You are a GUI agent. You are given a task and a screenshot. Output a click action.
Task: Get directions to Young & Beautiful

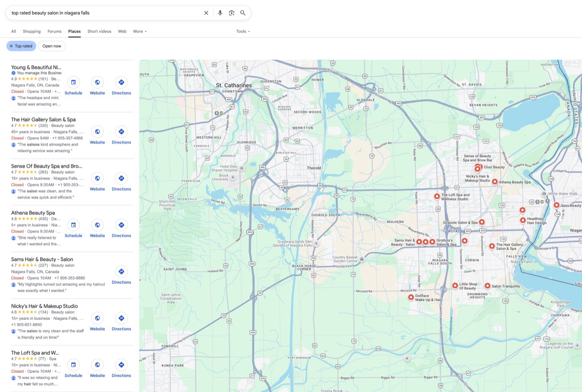pyautogui.click(x=121, y=82)
